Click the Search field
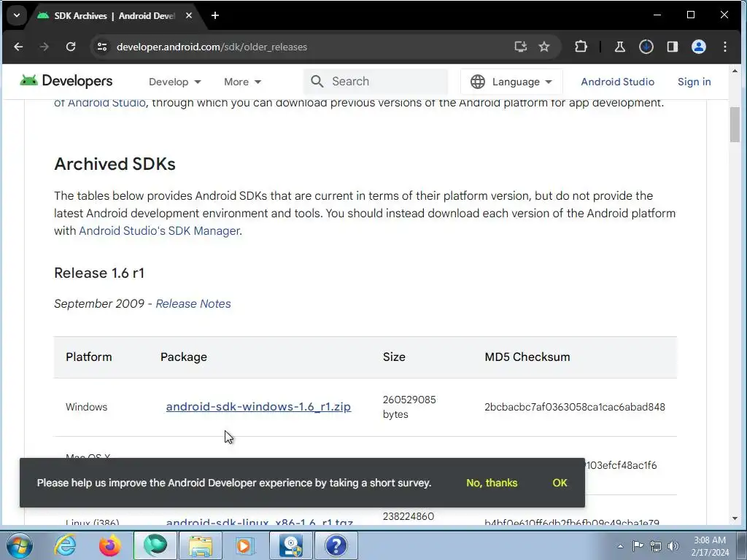747x560 pixels. pyautogui.click(x=376, y=82)
